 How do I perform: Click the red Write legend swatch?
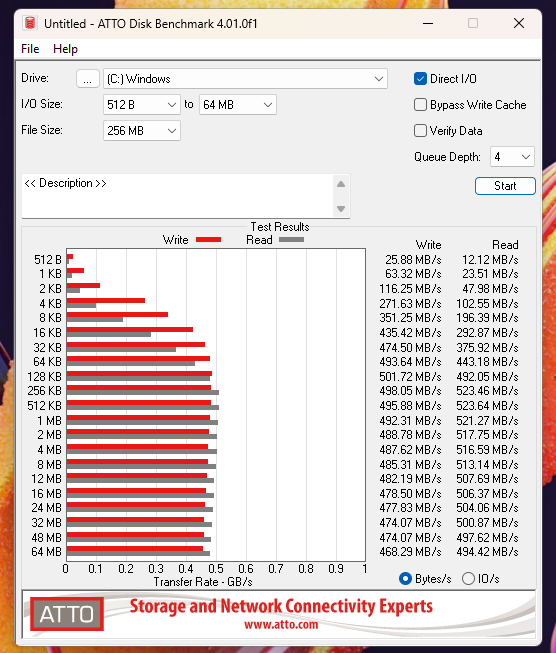[208, 239]
